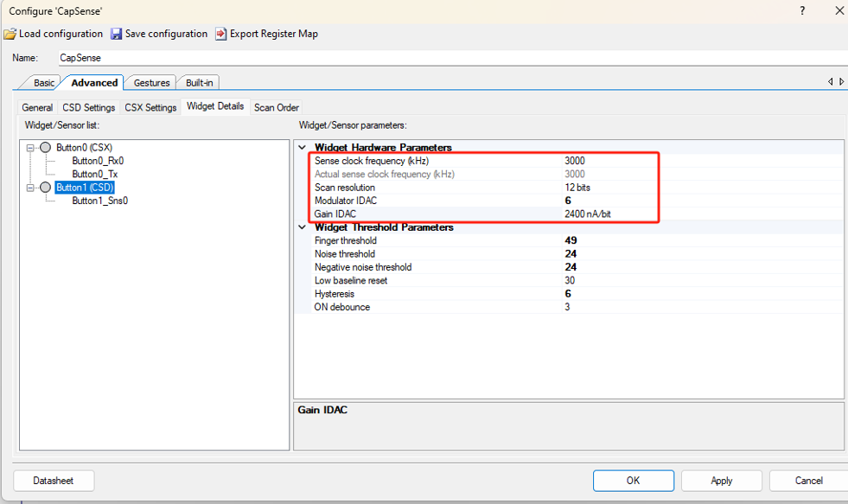Click the Load configuration folder icon
Viewport: 848px width, 504px height.
click(x=10, y=34)
